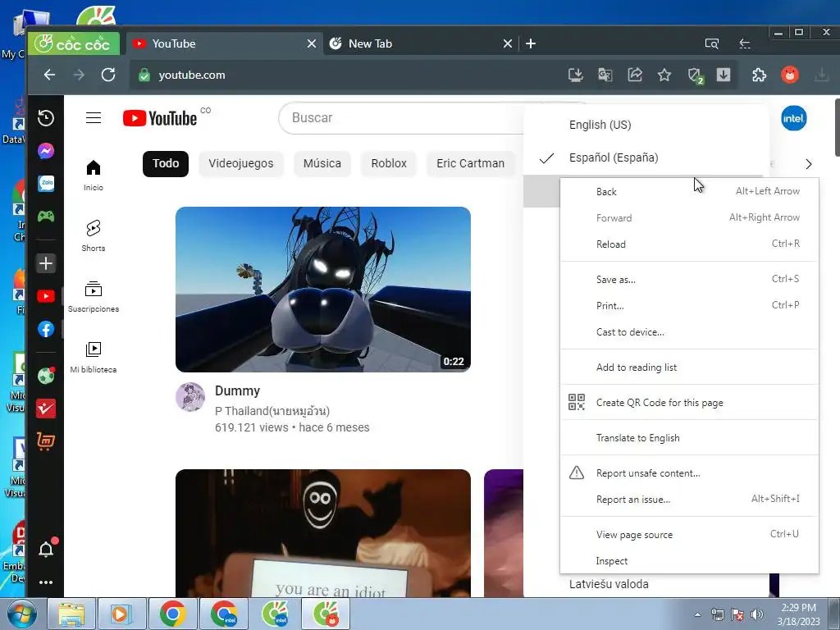Click the media download arrow icon

coord(724,75)
